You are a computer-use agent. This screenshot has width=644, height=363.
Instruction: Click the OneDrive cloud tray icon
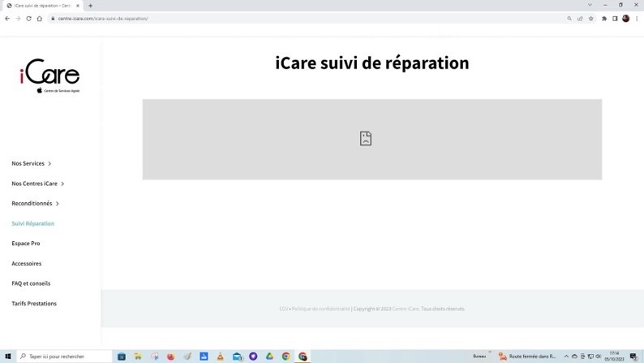tap(574, 357)
